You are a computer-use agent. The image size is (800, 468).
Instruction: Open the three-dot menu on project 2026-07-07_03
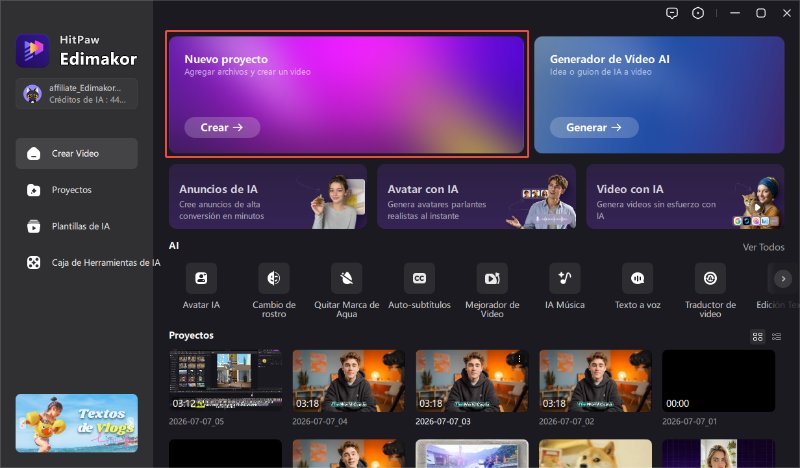coord(519,359)
